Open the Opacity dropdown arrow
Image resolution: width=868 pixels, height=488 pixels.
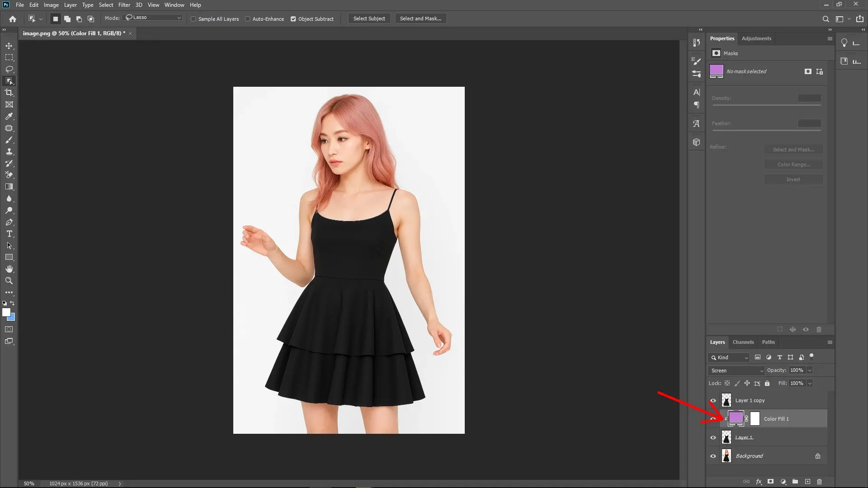[809, 370]
